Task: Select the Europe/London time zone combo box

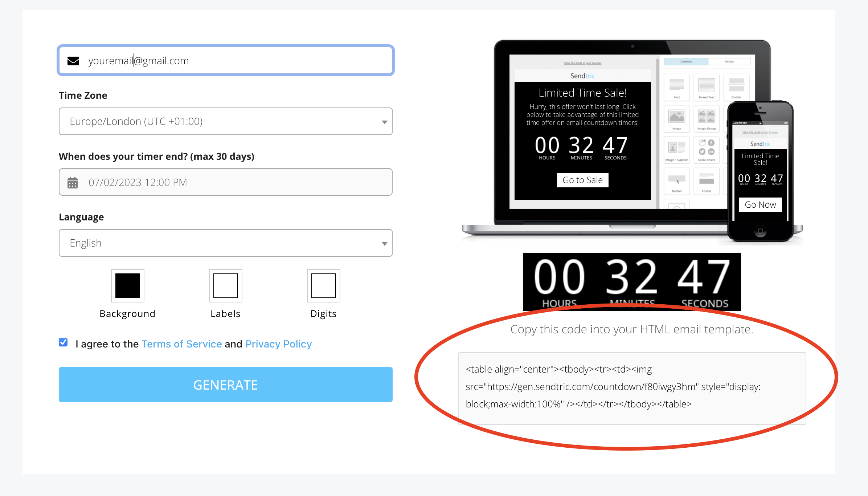Action: [x=226, y=121]
